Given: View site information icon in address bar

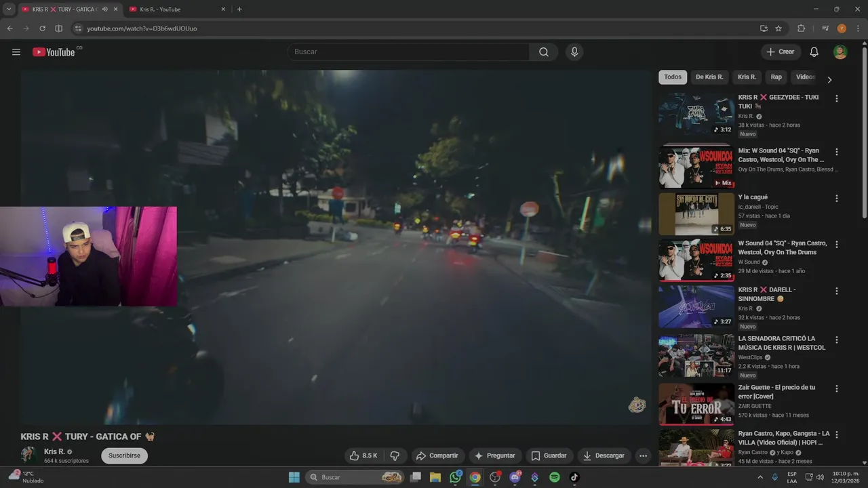Looking at the screenshot, I should tap(78, 28).
